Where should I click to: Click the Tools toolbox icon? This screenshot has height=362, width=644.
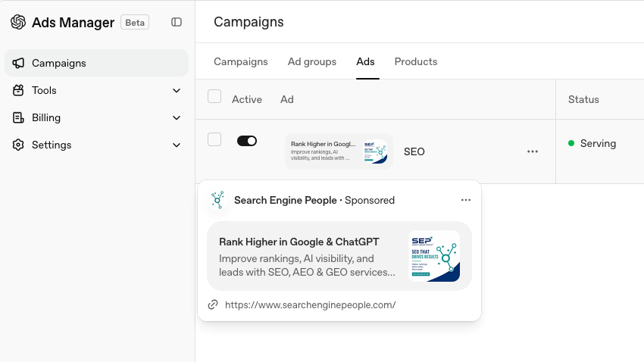18,90
